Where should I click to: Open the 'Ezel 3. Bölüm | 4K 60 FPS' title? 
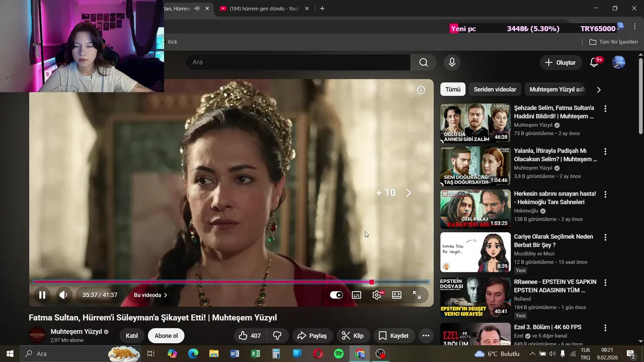[x=547, y=327]
